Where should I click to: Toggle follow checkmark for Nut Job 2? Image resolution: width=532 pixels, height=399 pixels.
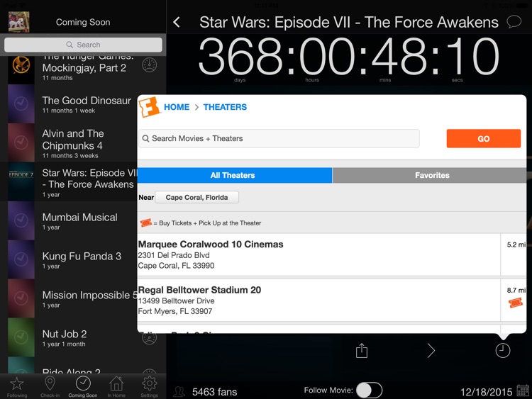click(21, 337)
